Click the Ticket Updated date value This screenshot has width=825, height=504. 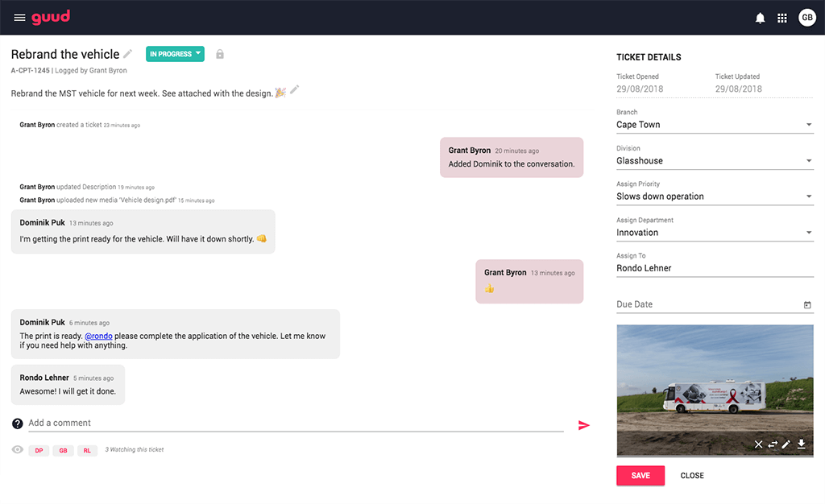738,89
